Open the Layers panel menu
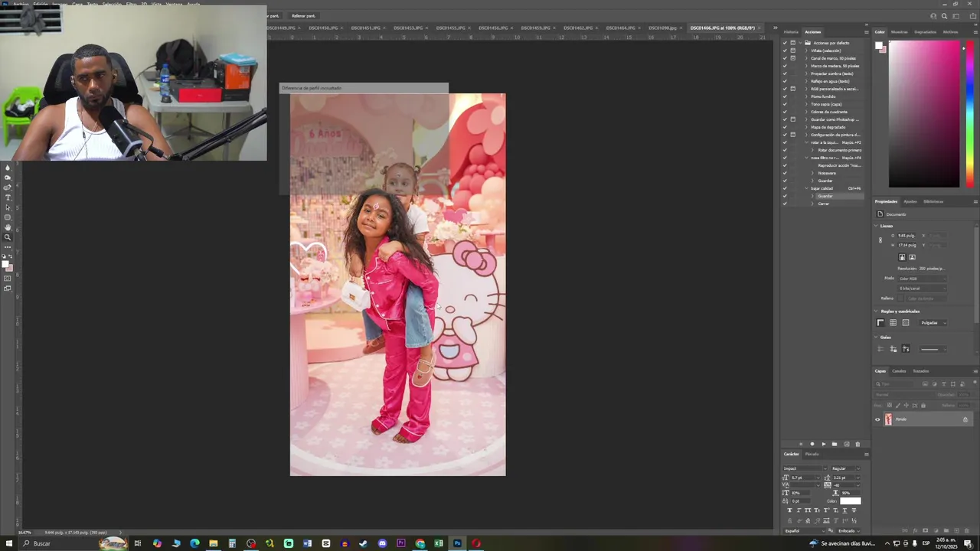Viewport: 980px width, 551px height. [975, 371]
